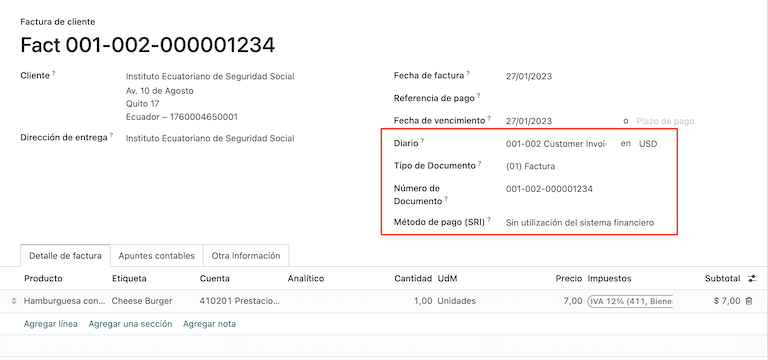Image resolution: width=768 pixels, height=360 pixels.
Task: Switch to Apuntes contables tab
Action: [157, 256]
